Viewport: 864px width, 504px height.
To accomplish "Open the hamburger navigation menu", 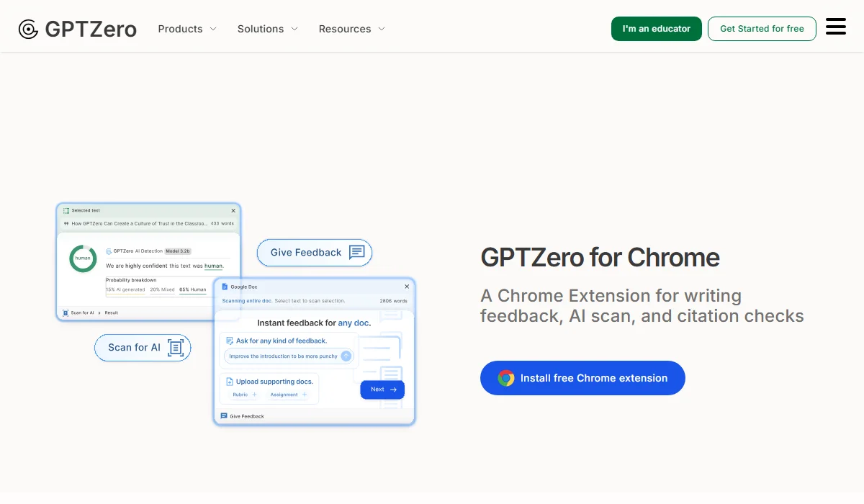I will pyautogui.click(x=836, y=26).
